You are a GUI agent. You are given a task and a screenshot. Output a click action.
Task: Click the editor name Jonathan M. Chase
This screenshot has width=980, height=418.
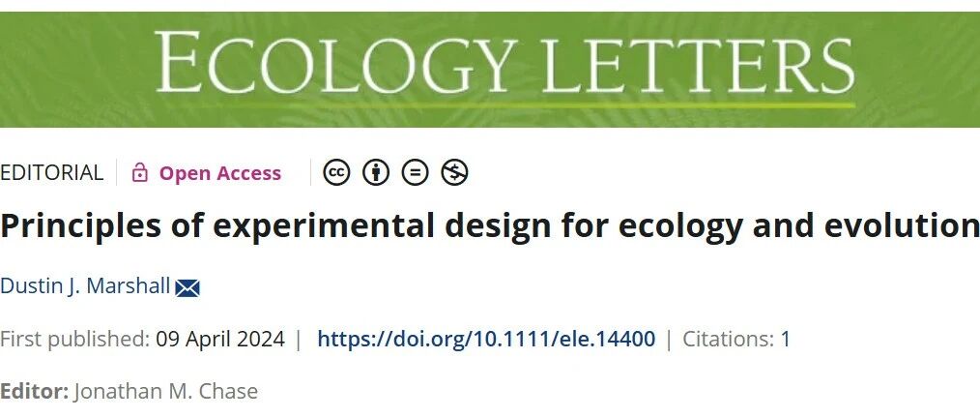[x=165, y=392]
